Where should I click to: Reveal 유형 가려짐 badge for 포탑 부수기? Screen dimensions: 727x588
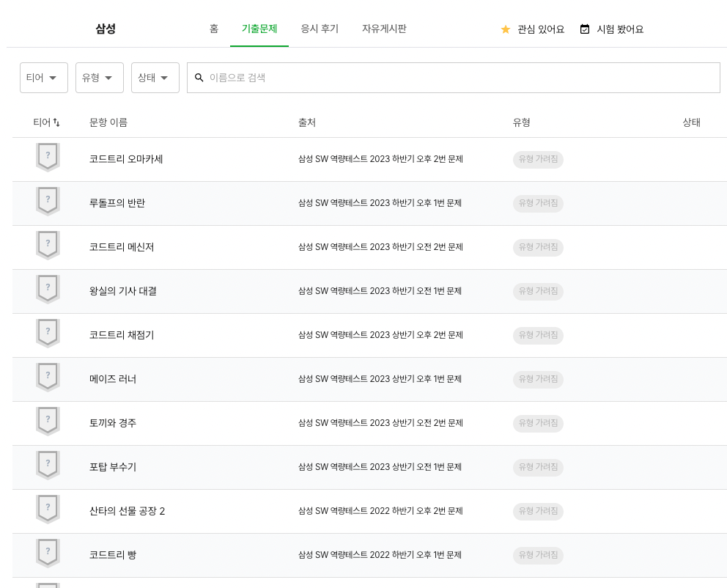pos(538,467)
